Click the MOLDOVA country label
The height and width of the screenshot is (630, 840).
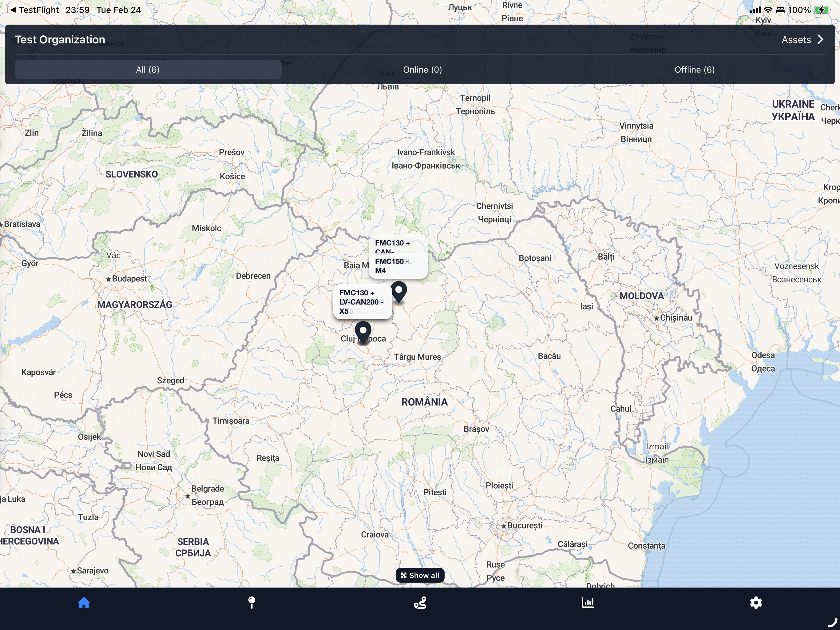642,296
